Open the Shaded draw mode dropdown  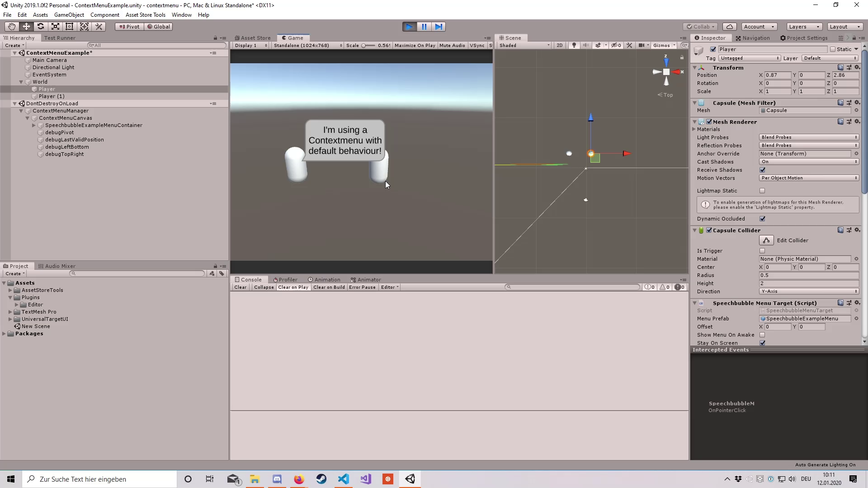[x=524, y=45]
